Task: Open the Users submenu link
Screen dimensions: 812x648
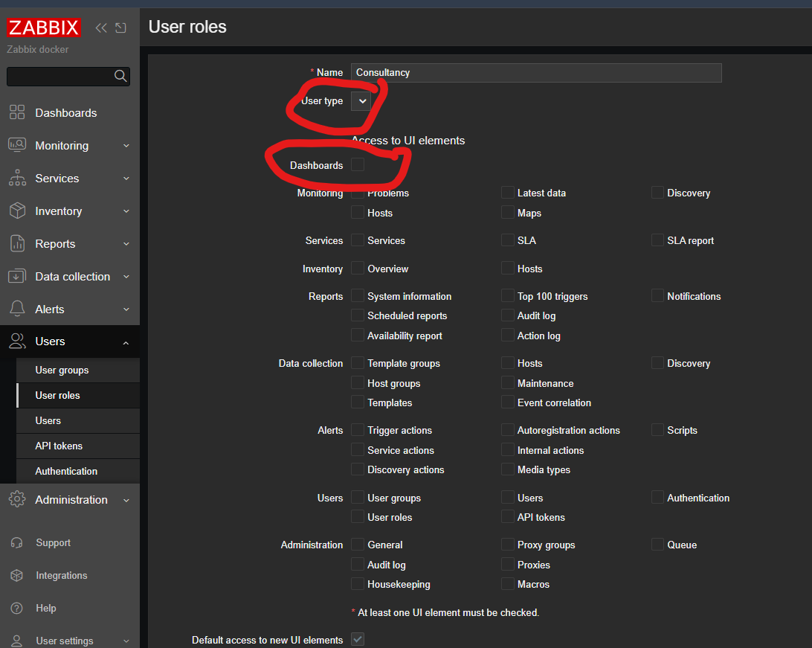Action: (48, 421)
